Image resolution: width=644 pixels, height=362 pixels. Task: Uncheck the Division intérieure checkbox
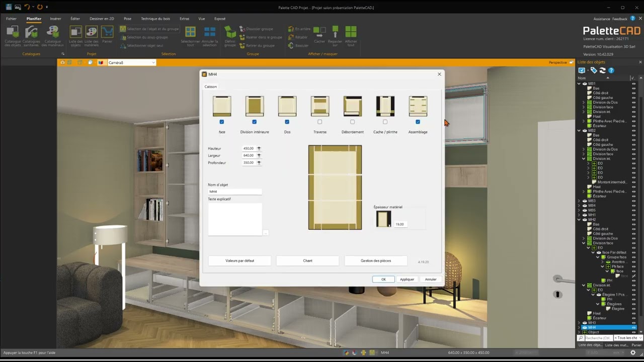pyautogui.click(x=254, y=122)
